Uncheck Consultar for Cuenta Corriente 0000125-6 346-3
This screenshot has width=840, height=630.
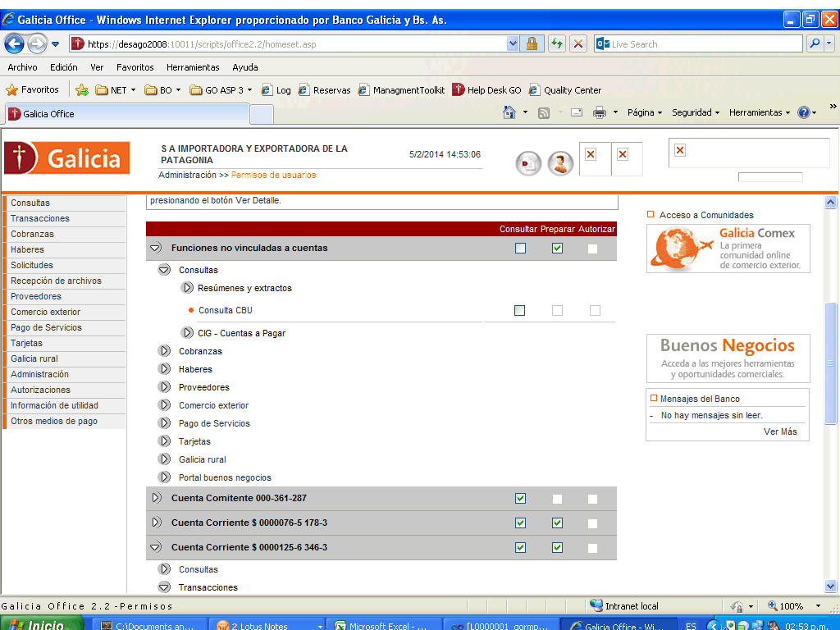point(520,547)
